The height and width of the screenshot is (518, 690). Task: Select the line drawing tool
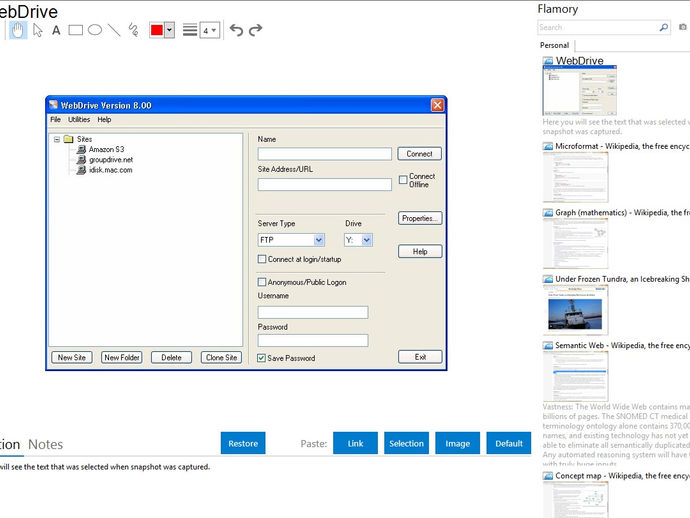[114, 30]
